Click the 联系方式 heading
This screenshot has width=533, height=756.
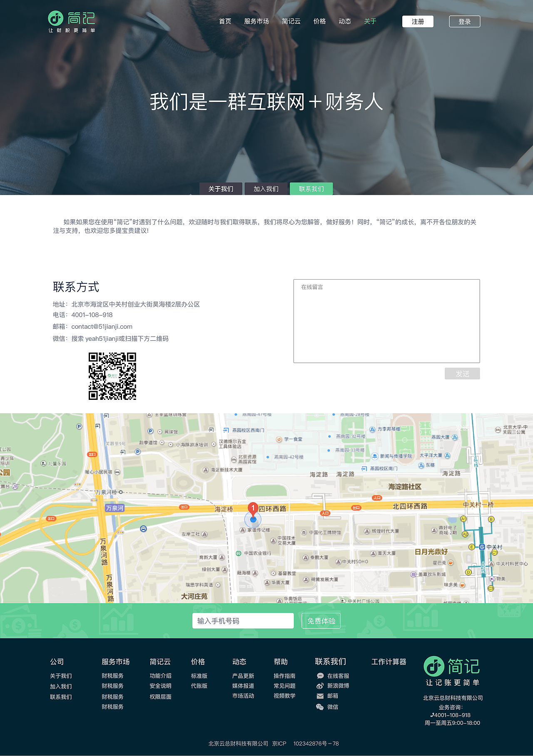tap(76, 287)
